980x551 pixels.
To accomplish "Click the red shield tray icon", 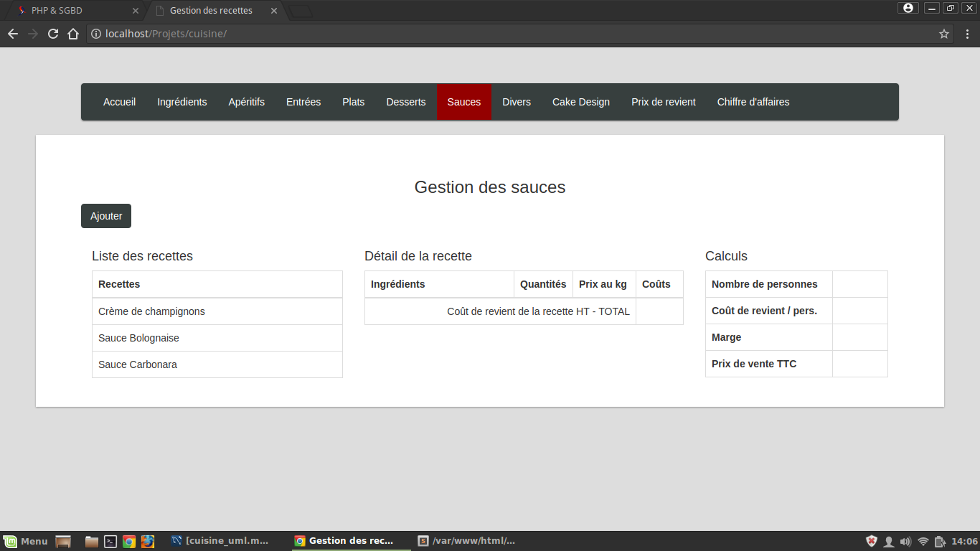I will [x=872, y=542].
